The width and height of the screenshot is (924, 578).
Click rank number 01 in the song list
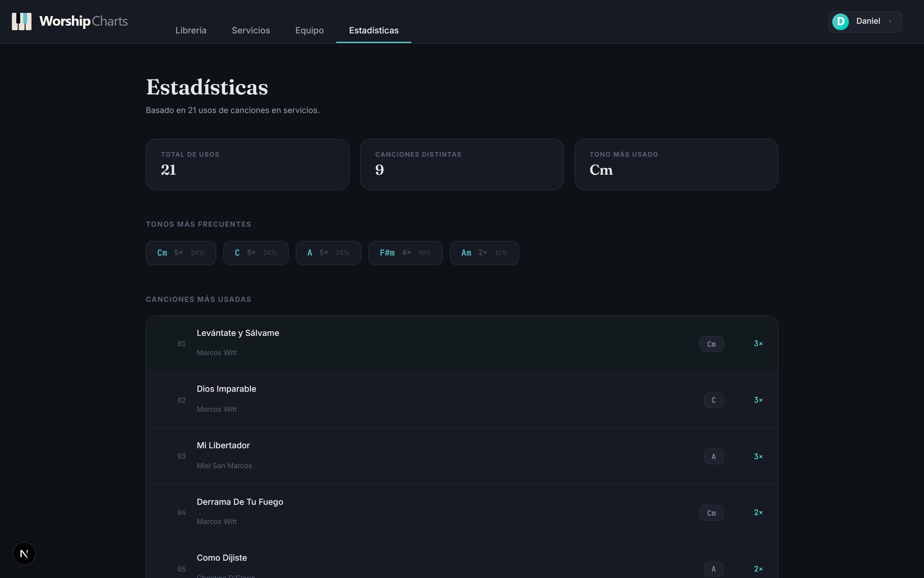182,344
